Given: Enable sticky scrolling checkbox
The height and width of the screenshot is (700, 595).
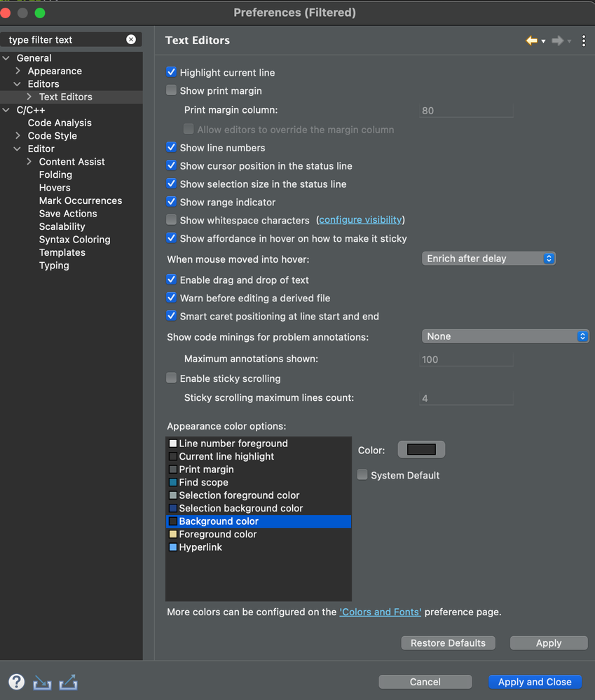Looking at the screenshot, I should pyautogui.click(x=172, y=378).
